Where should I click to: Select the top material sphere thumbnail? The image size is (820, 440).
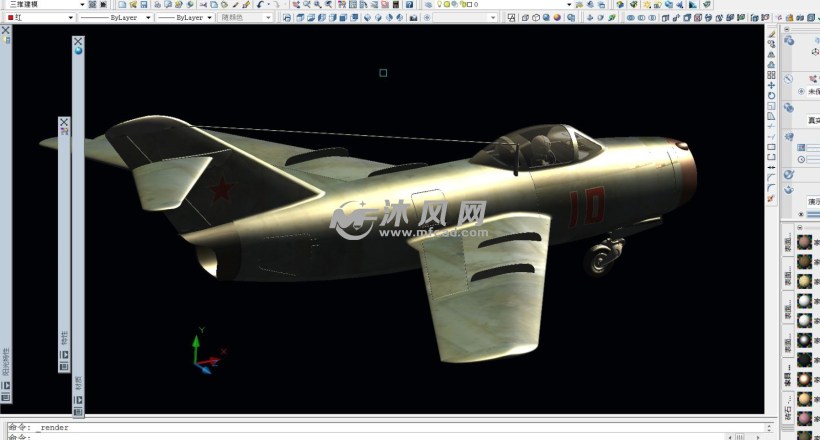click(x=804, y=241)
